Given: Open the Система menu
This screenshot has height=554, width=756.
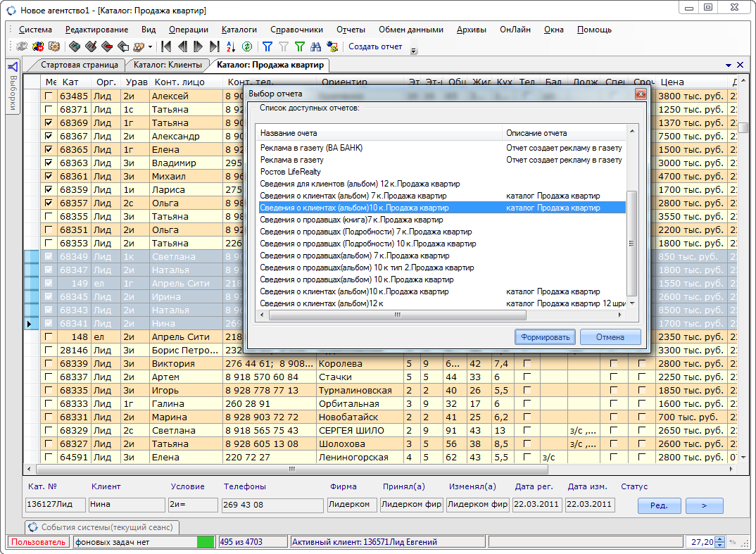Looking at the screenshot, I should click(x=35, y=30).
